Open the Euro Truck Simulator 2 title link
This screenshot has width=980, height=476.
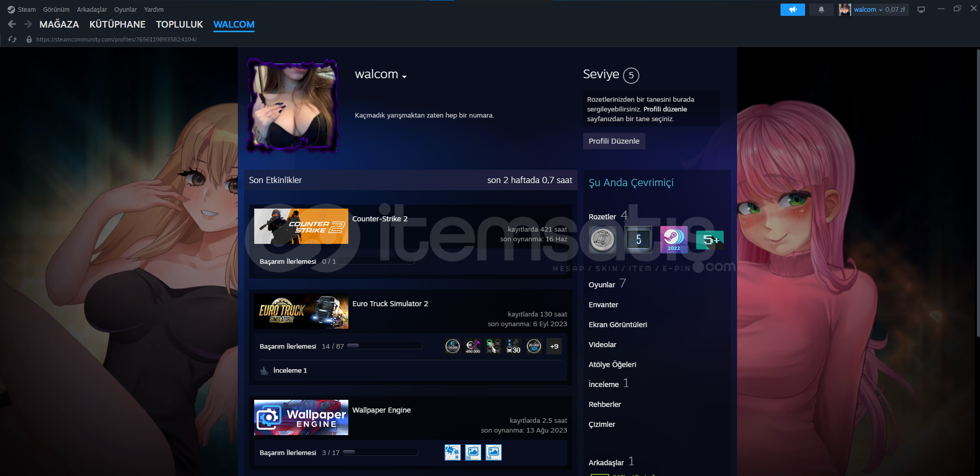coord(390,304)
